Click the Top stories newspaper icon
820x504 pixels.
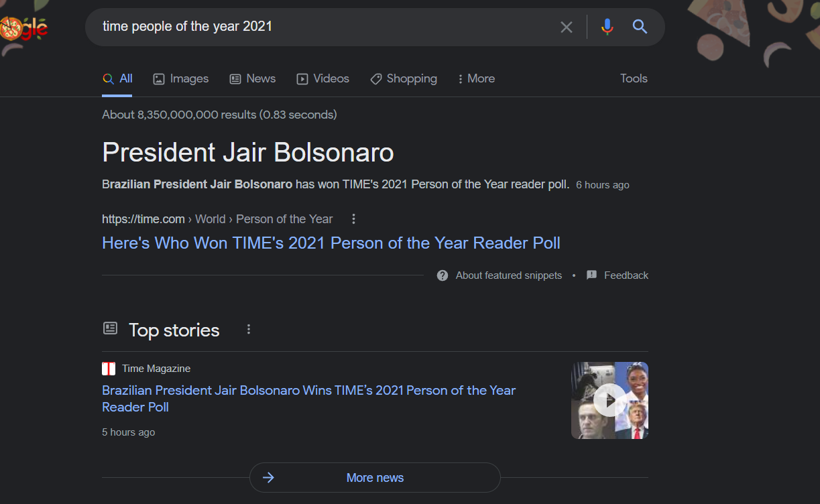[110, 328]
